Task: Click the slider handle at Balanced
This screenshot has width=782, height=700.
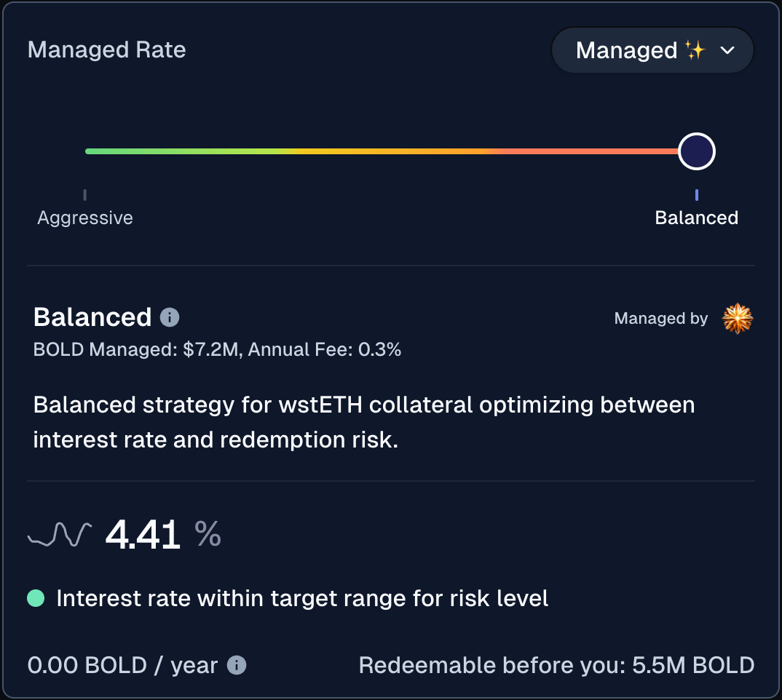Action: click(697, 151)
